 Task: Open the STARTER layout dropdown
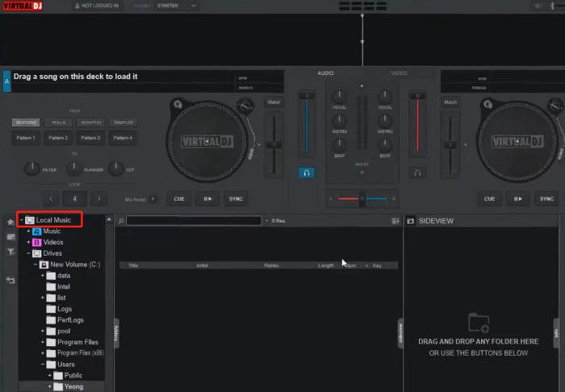(x=176, y=6)
